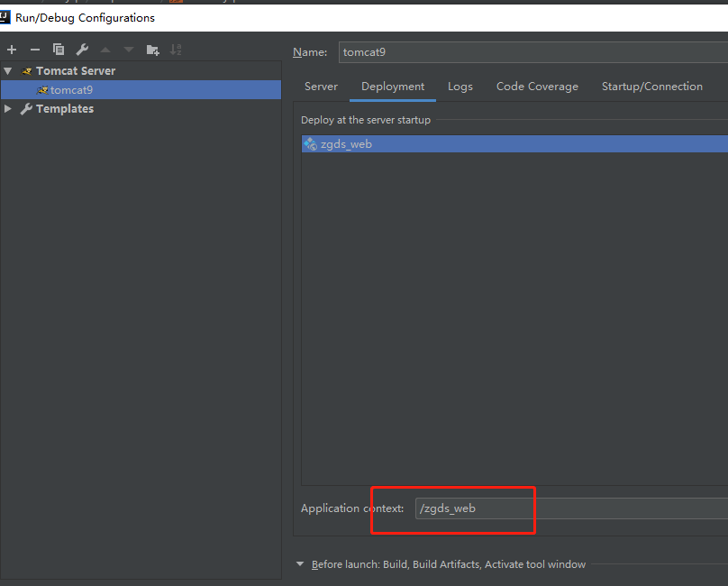Create a new folder with the folder-plus icon
The height and width of the screenshot is (586, 728).
153,50
